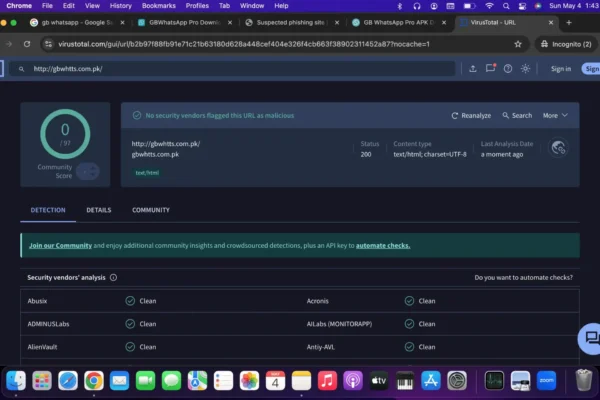Screen dimensions: 600x400
Task: Open the chat bubble widget icon
Action: click(591, 338)
